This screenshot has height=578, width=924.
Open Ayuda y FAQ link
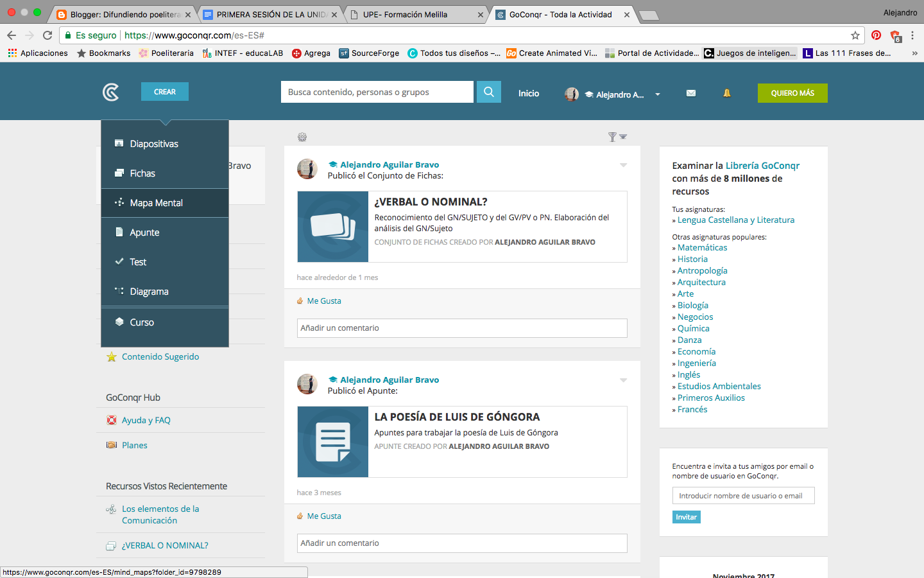point(146,420)
